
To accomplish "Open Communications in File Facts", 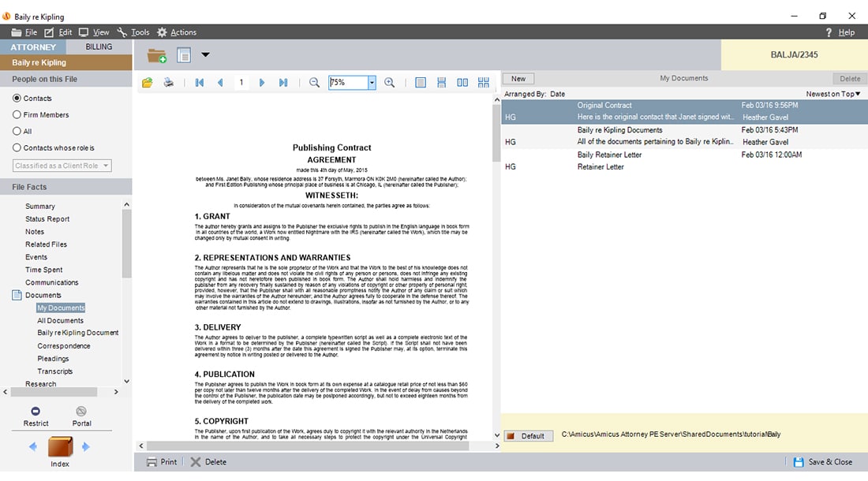I will [51, 282].
